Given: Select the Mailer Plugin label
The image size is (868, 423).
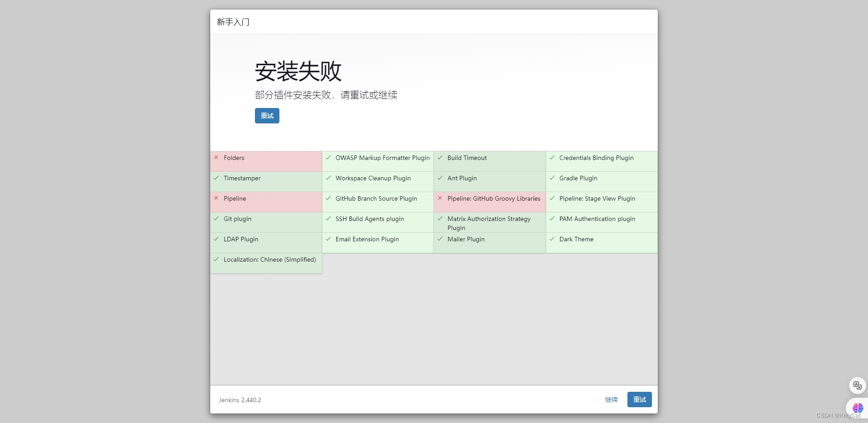Looking at the screenshot, I should (x=466, y=239).
